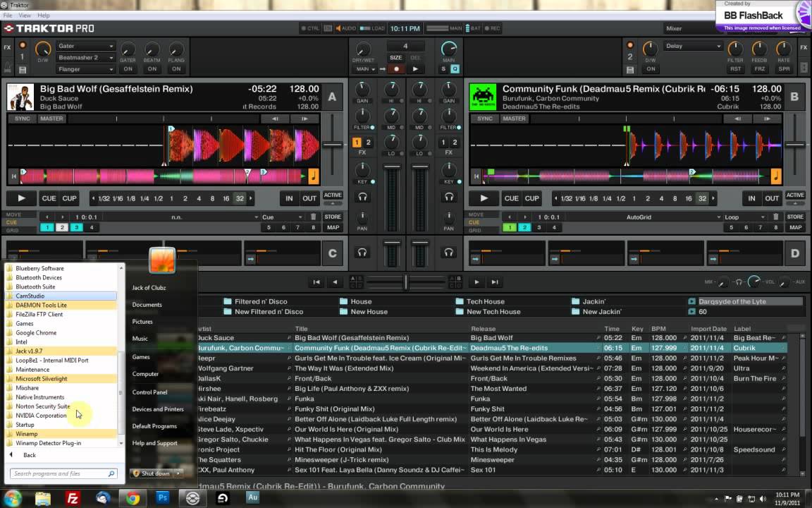Click the deck A album cover thumbnail
The image size is (812, 508).
point(20,97)
